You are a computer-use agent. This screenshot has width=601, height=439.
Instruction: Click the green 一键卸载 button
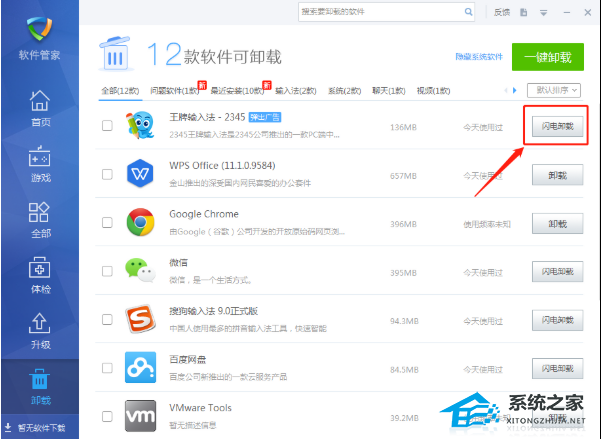click(548, 57)
